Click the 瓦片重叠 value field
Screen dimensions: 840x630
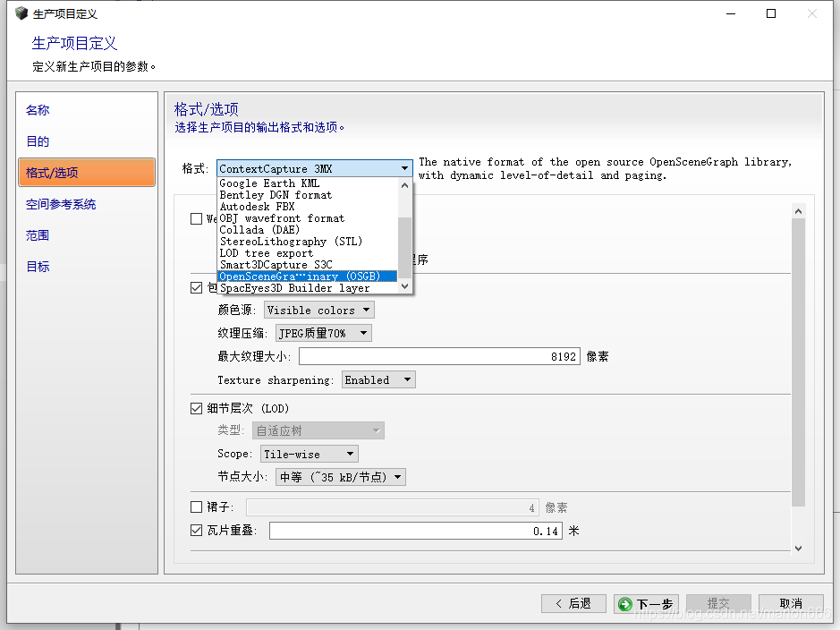coord(416,531)
